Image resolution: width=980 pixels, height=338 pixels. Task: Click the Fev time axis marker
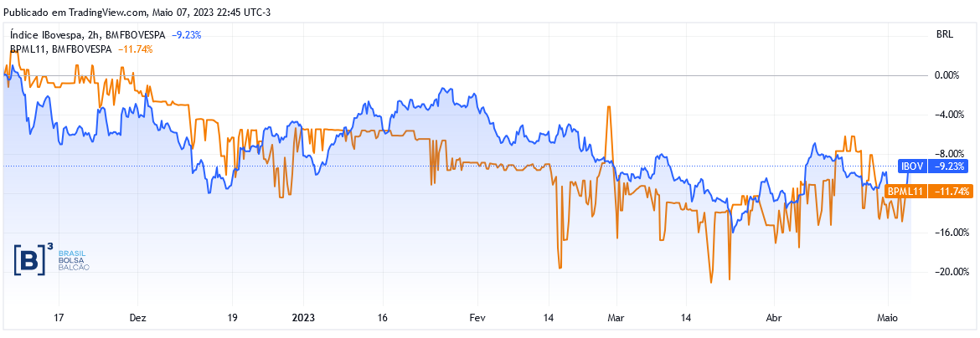(477, 317)
